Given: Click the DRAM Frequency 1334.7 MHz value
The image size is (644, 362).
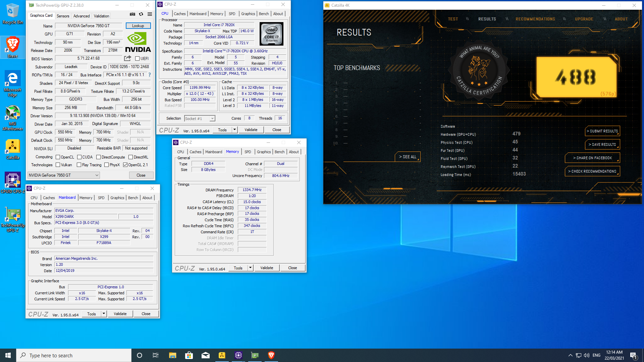Looking at the screenshot, I should tap(252, 190).
